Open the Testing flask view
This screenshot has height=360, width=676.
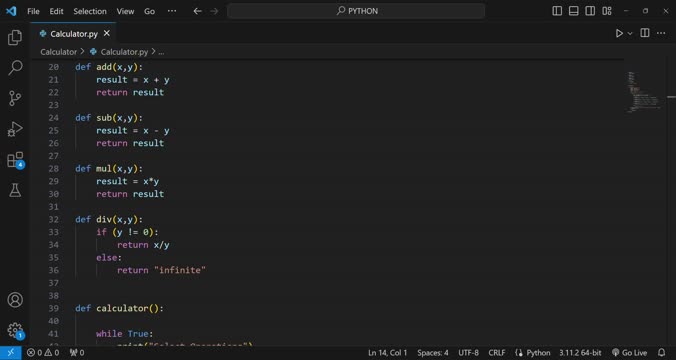(x=15, y=190)
